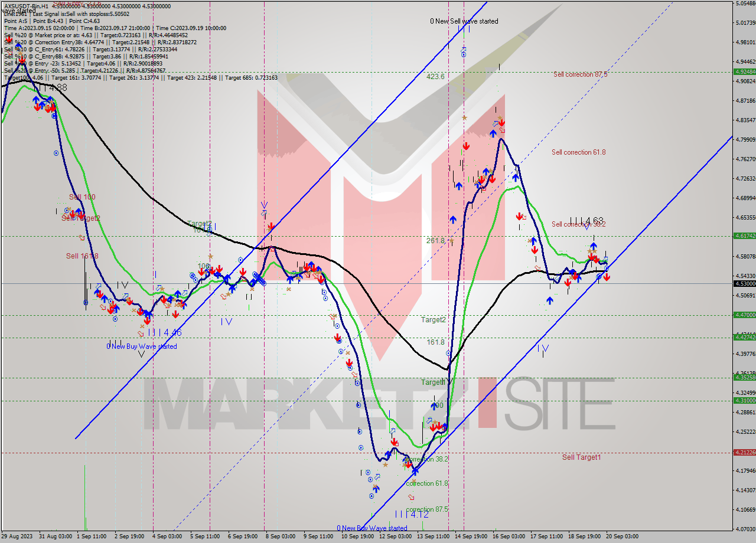
Task: Click the red 4.21226 price level tag
Action: point(744,453)
